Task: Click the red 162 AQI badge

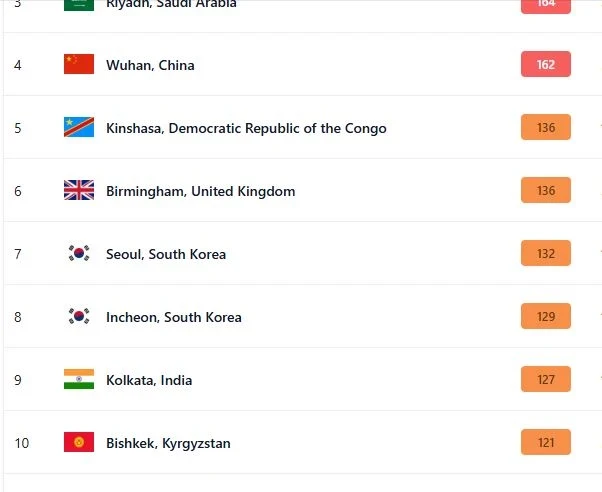Action: coord(545,65)
